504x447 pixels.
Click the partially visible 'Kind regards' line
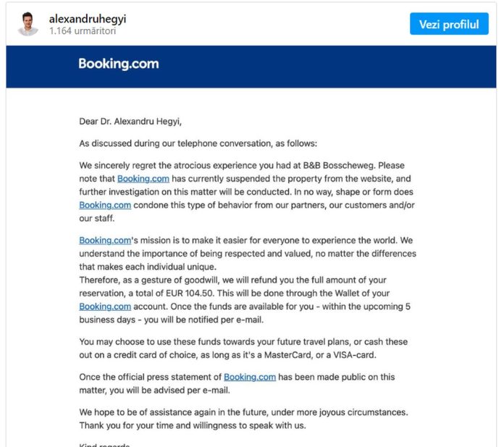(x=104, y=445)
